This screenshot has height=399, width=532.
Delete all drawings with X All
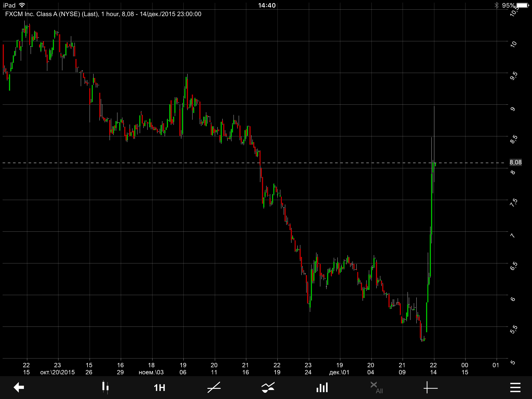(376, 387)
